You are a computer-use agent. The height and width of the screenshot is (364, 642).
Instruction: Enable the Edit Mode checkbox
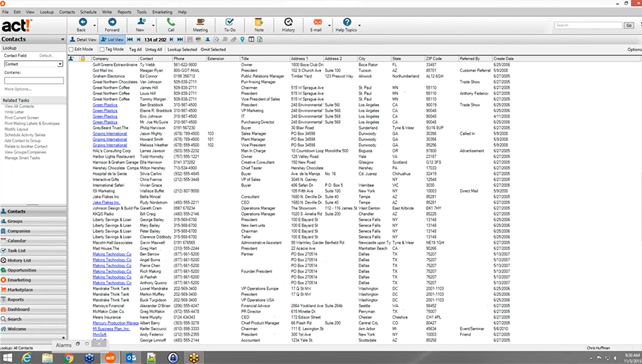click(72, 49)
